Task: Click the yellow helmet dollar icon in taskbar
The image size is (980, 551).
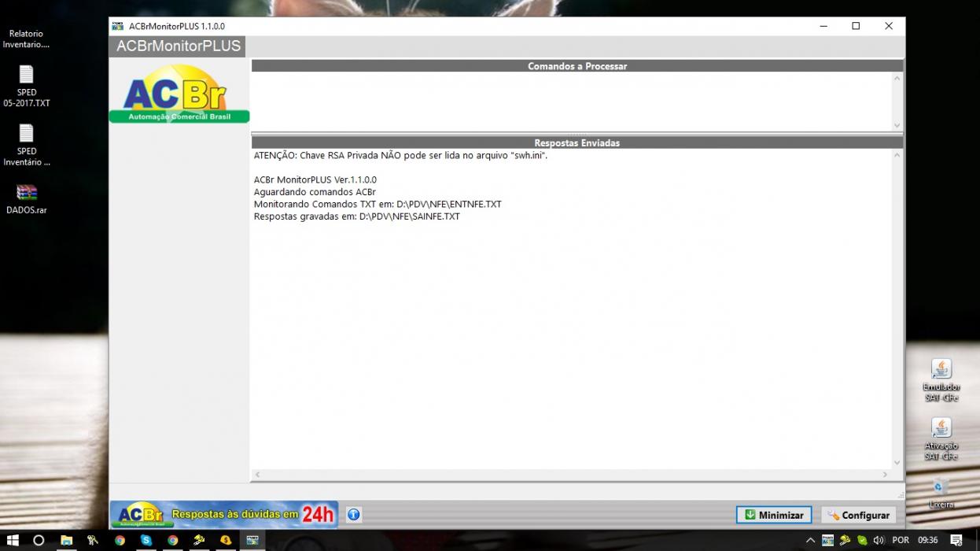Action: click(226, 540)
